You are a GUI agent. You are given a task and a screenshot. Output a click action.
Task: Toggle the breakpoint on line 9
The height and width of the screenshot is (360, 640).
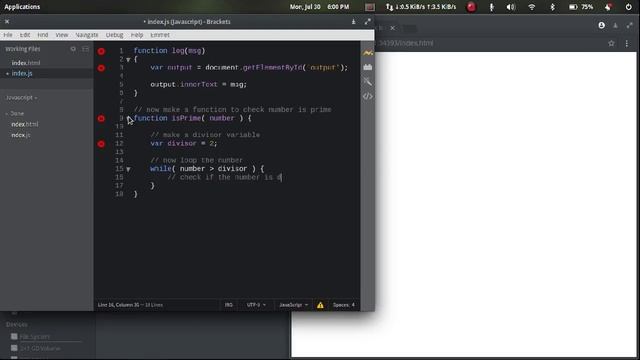[x=101, y=119]
